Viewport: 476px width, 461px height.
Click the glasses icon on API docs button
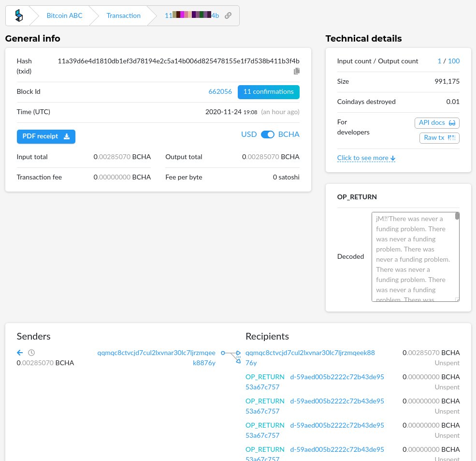[452, 123]
